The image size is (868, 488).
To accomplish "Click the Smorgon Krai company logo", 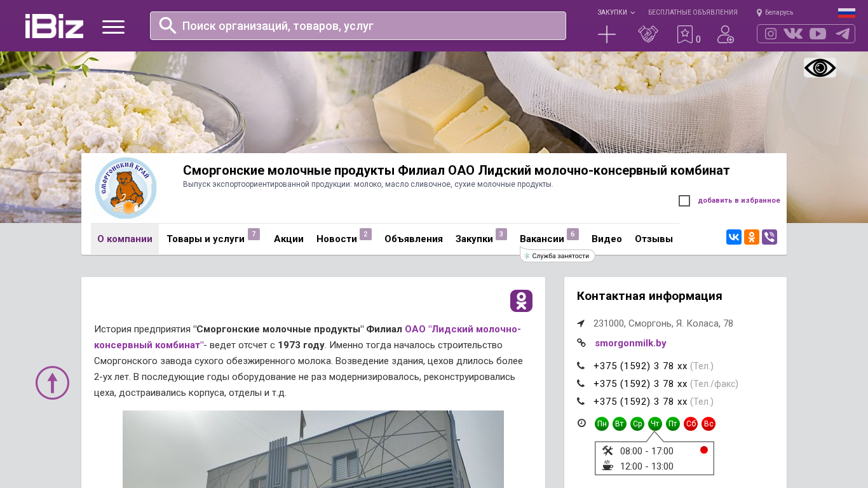I will (x=126, y=188).
